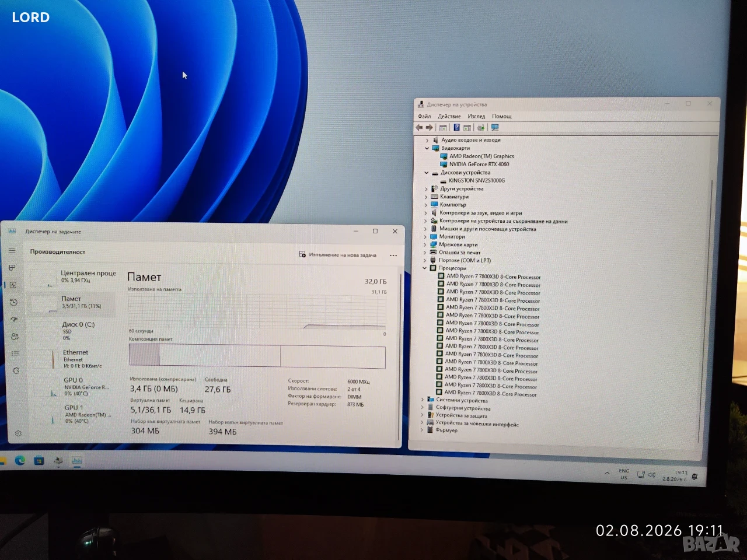747x560 pixels.
Task: Select 'AMD Radeon(TM) Graphics' device
Action: pyautogui.click(x=481, y=156)
